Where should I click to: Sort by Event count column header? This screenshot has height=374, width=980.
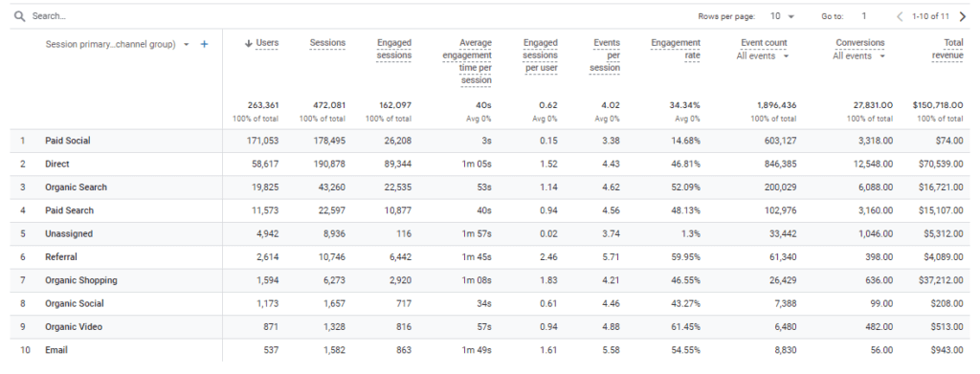[764, 43]
